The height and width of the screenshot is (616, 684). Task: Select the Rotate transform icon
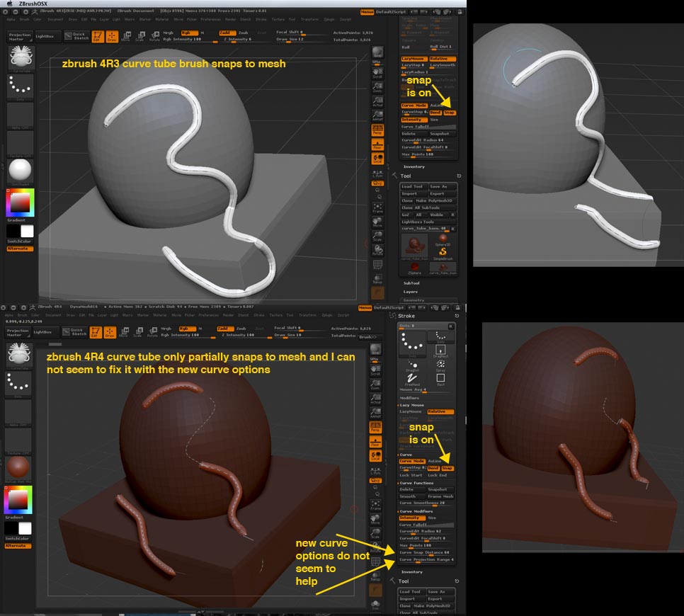pyautogui.click(x=155, y=36)
